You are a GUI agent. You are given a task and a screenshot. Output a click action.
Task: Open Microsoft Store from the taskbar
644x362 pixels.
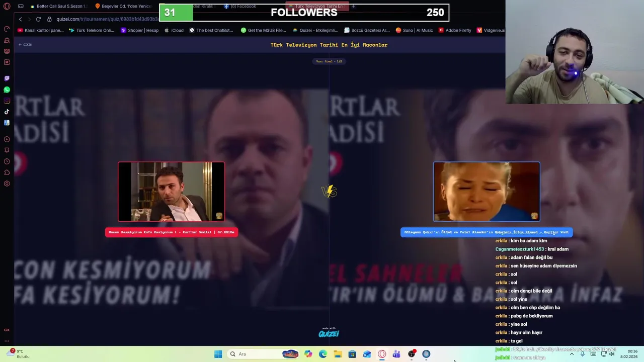click(352, 354)
